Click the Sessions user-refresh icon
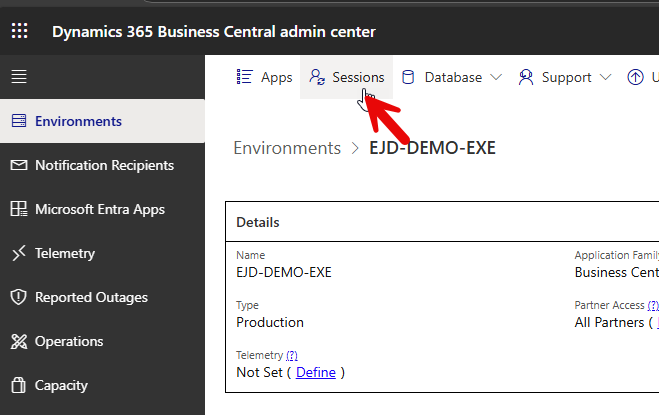 [x=317, y=77]
